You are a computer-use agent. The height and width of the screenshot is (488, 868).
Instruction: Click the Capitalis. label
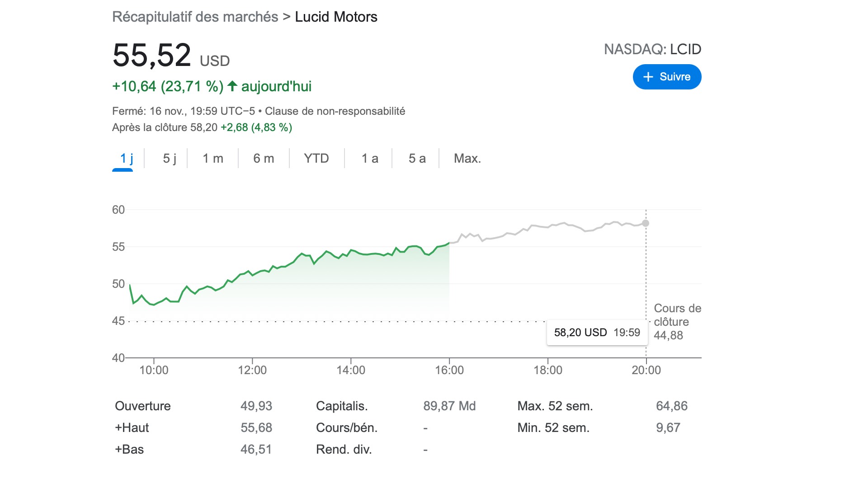pyautogui.click(x=342, y=406)
